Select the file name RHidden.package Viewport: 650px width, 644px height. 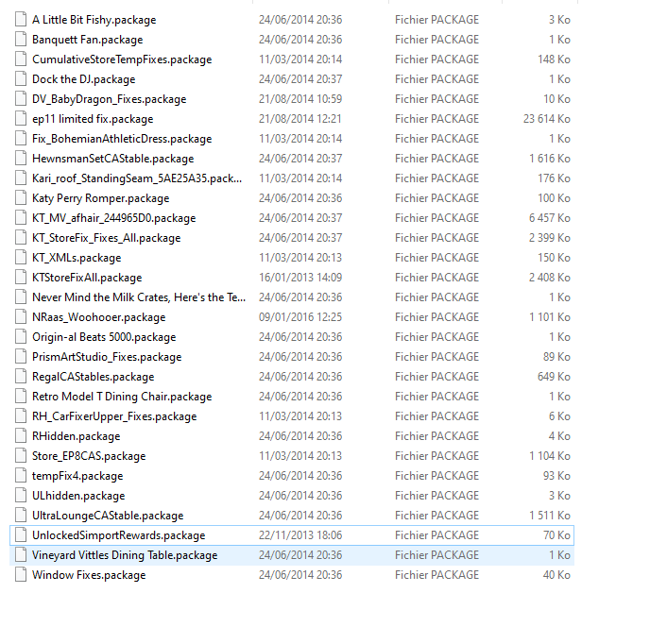[x=77, y=436]
